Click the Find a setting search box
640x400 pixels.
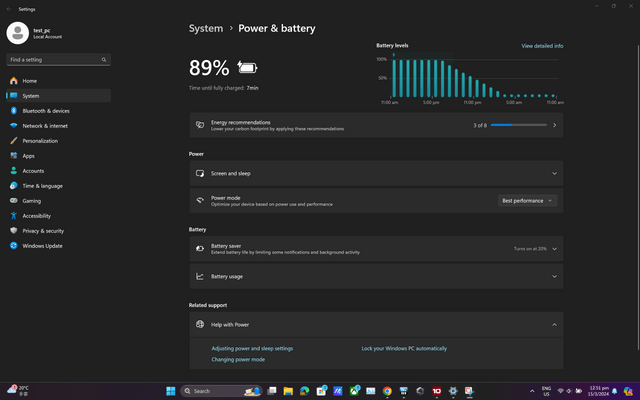(58, 60)
